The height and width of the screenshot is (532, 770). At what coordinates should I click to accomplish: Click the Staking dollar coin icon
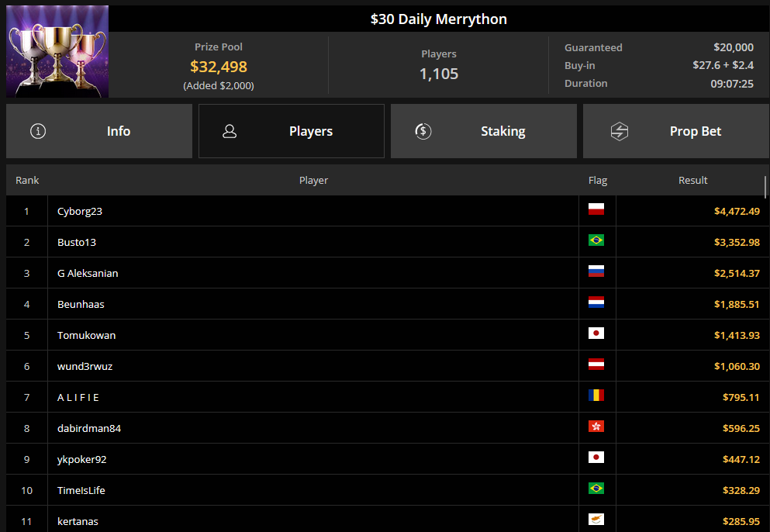(x=423, y=131)
